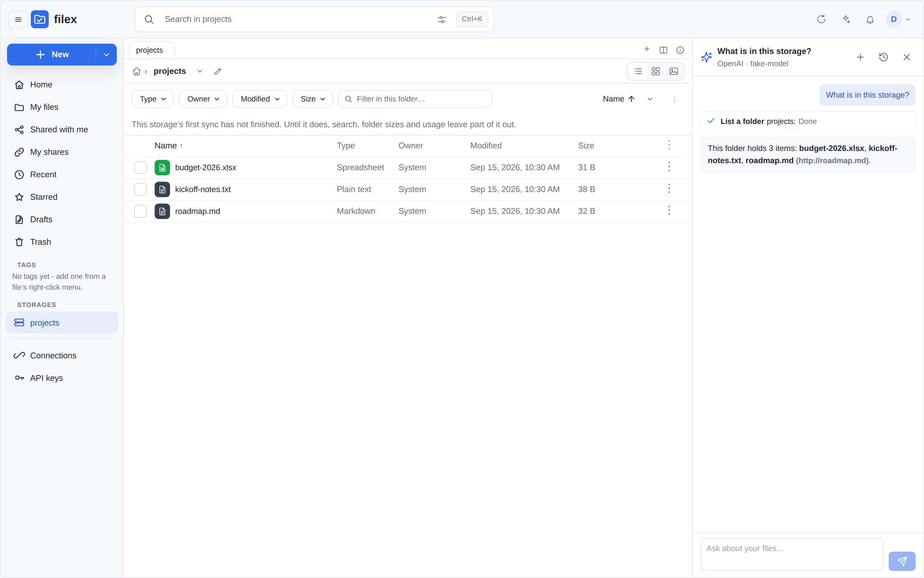
Task: Open actions menu for roadmap.md
Action: click(x=669, y=210)
